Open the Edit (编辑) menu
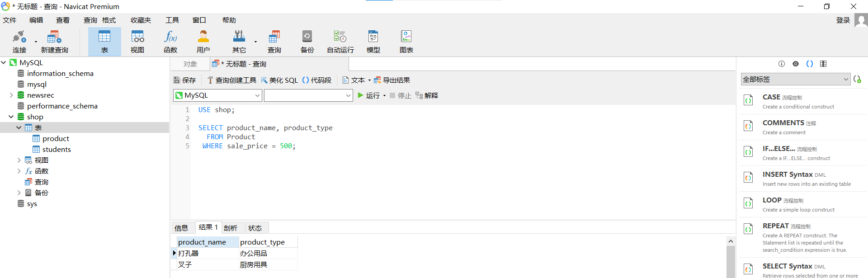The height and width of the screenshot is (278, 868). (x=36, y=20)
